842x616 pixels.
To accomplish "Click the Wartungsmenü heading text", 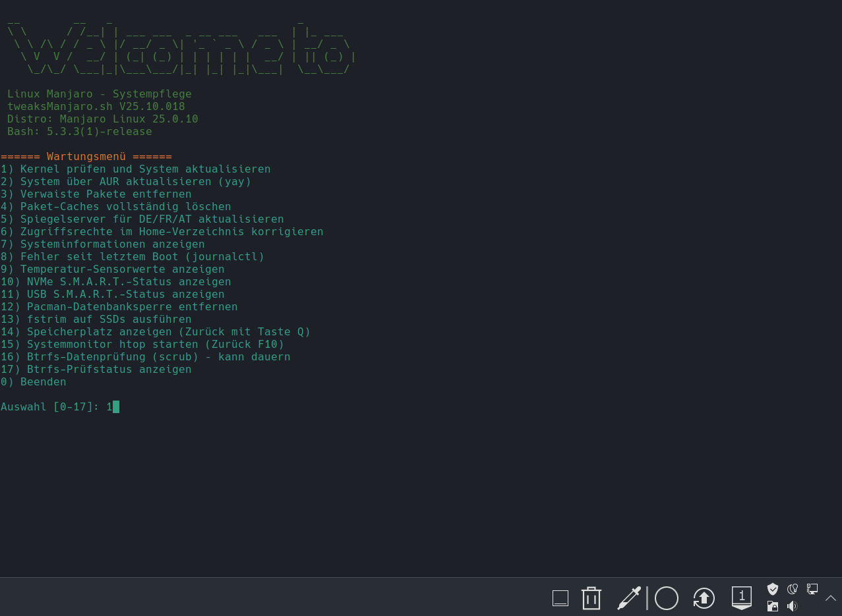I will (x=86, y=157).
